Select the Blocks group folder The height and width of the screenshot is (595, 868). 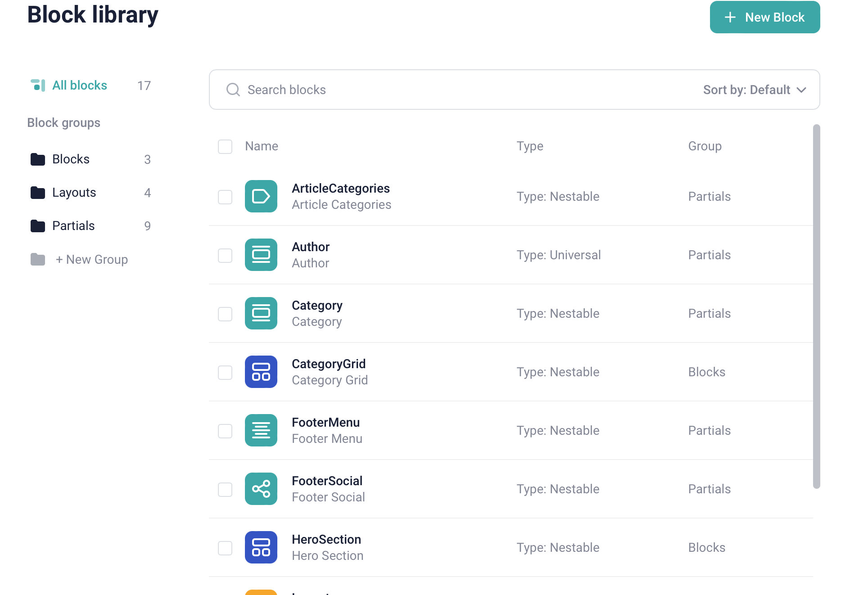(x=71, y=159)
